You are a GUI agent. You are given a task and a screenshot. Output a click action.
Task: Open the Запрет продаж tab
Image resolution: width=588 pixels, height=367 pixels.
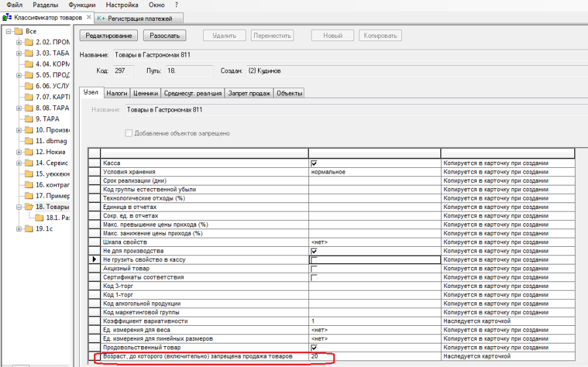pos(249,93)
